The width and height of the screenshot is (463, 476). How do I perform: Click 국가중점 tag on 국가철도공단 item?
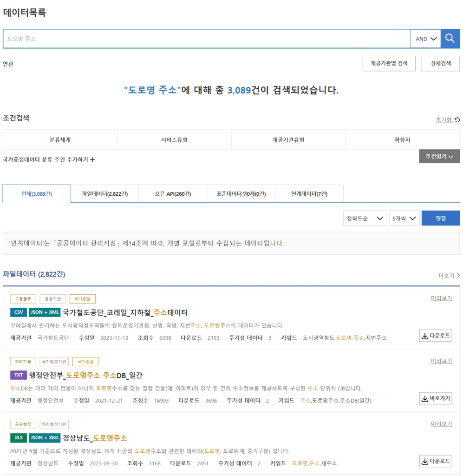(x=83, y=299)
